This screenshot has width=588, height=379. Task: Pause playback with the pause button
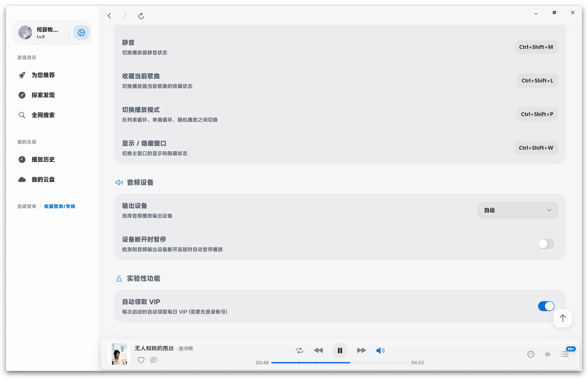(x=340, y=350)
